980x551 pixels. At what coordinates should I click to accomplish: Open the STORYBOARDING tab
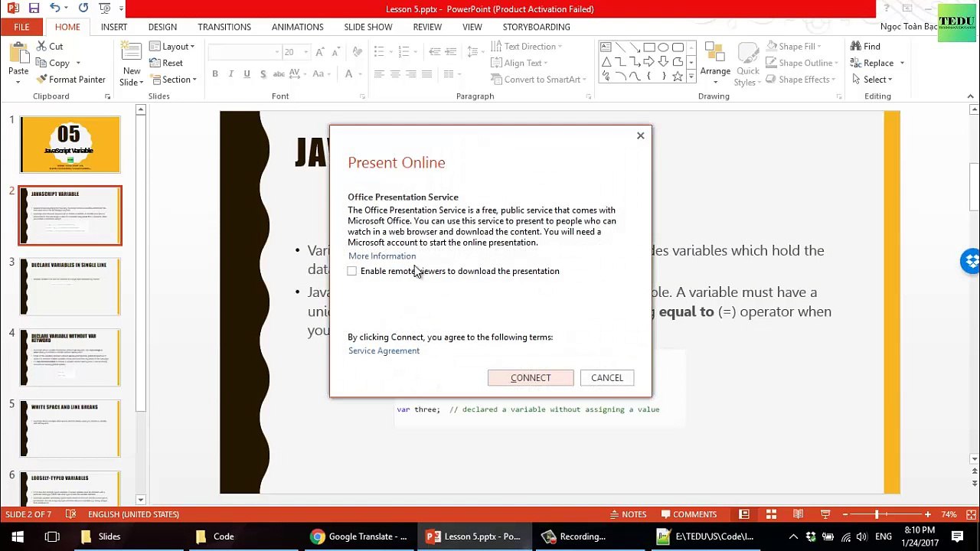tap(536, 27)
